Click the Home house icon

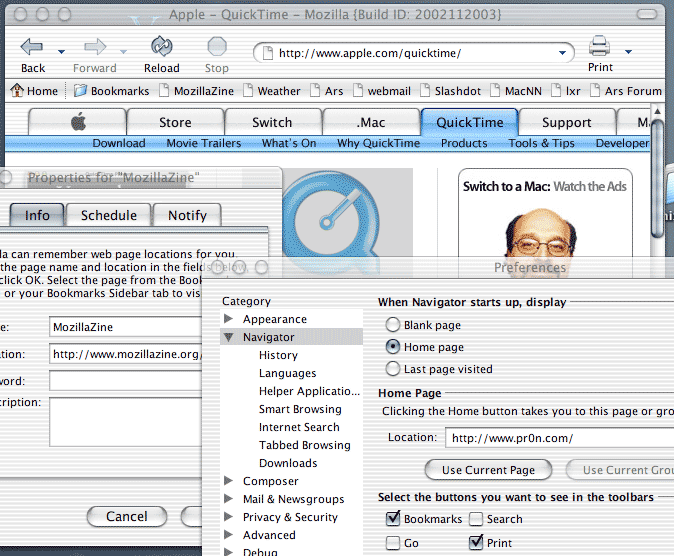pos(17,90)
